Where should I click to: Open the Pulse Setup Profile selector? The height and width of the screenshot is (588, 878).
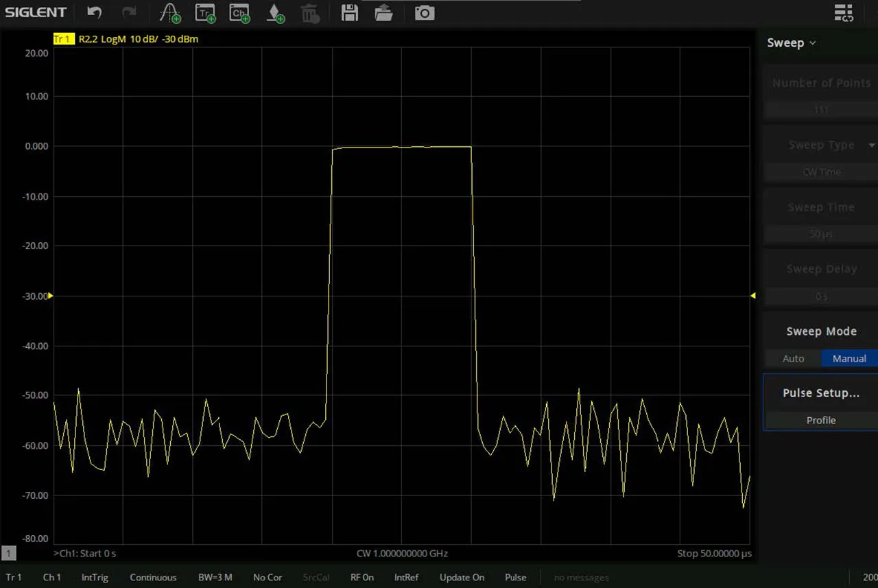click(820, 421)
